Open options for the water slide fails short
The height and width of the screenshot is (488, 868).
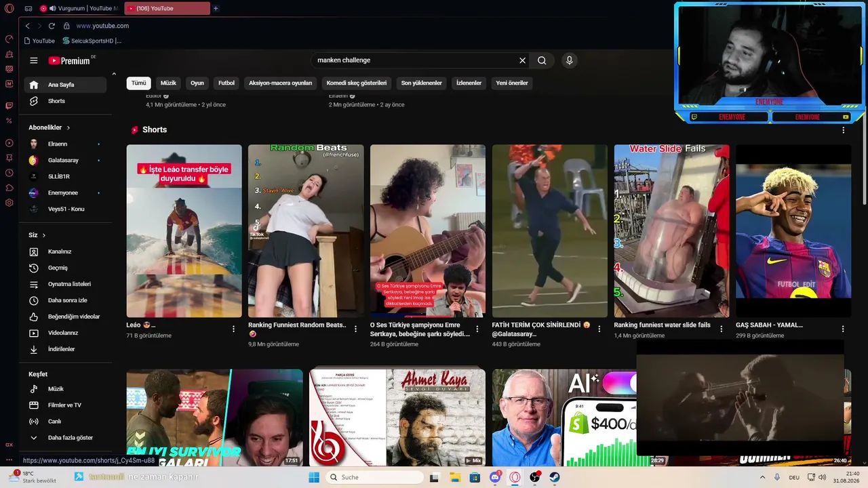tap(721, 329)
